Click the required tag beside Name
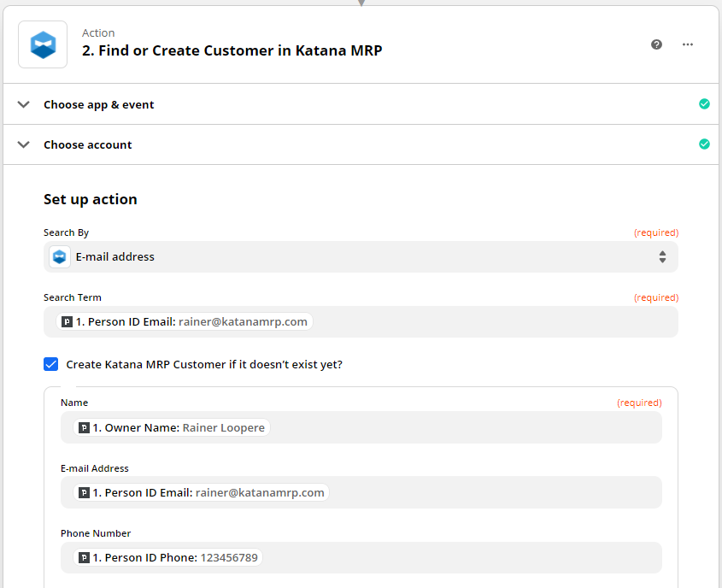This screenshot has width=722, height=588. 640,403
